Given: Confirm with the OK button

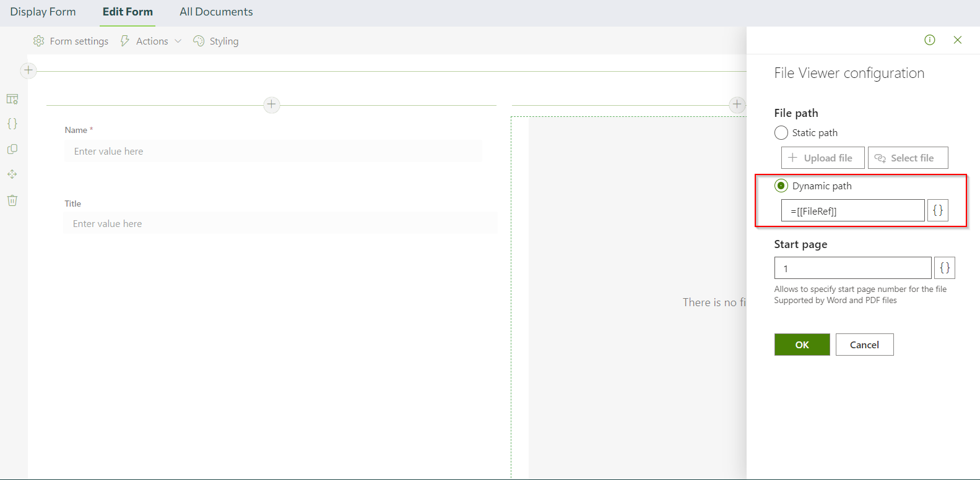Looking at the screenshot, I should pyautogui.click(x=802, y=345).
